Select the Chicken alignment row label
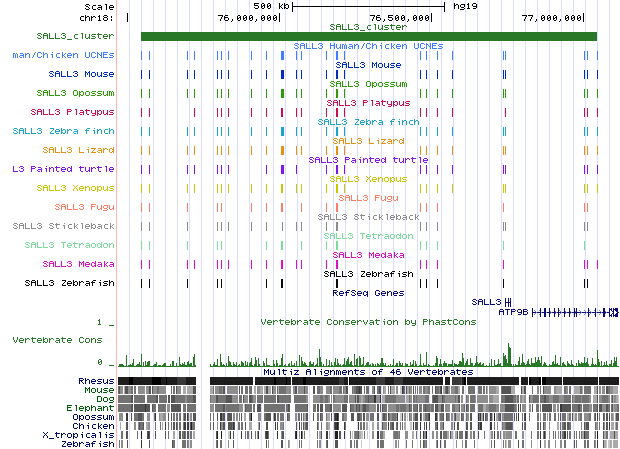 click(x=93, y=426)
